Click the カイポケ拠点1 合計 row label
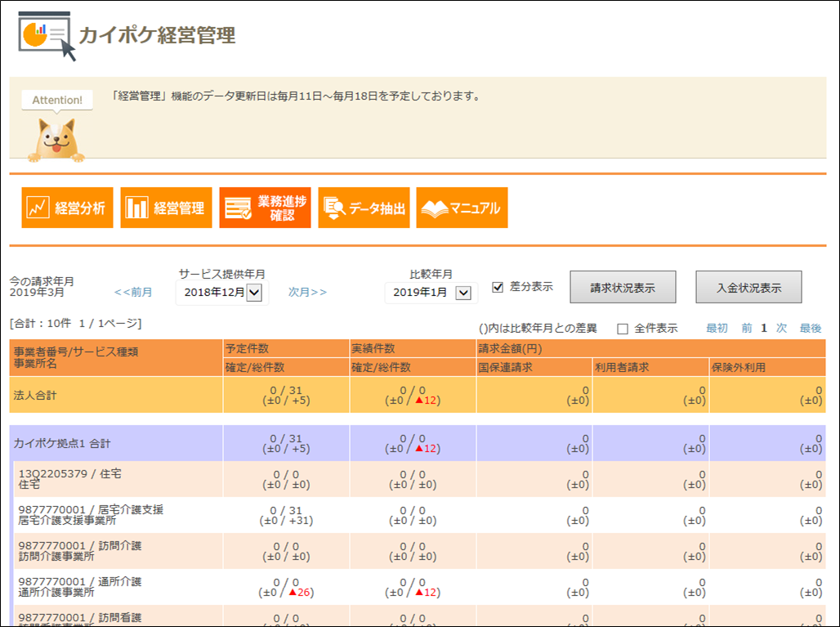This screenshot has width=840, height=627. [62, 443]
